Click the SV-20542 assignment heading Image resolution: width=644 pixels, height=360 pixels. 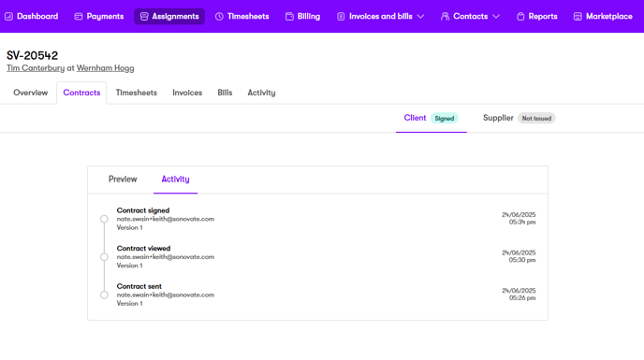tap(33, 55)
